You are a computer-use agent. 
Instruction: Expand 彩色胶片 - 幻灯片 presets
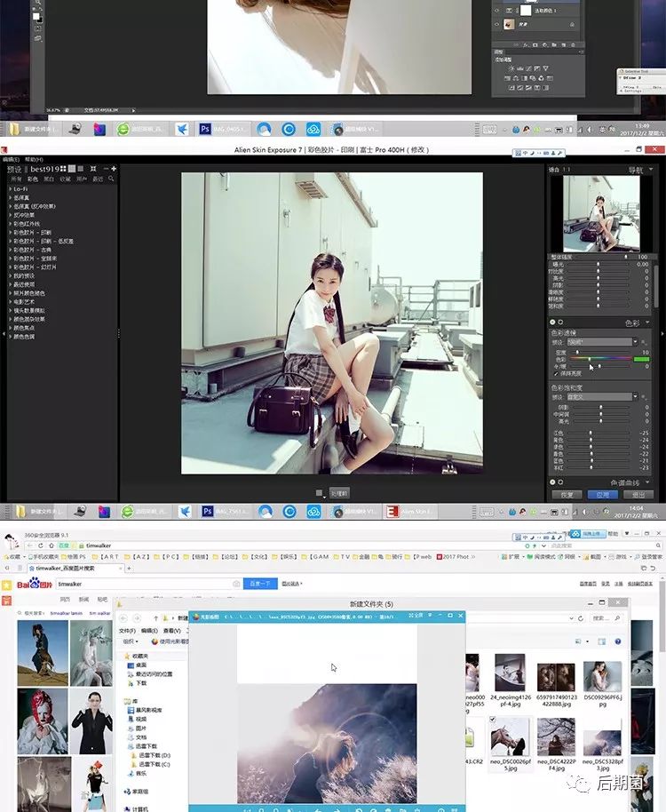point(11,267)
